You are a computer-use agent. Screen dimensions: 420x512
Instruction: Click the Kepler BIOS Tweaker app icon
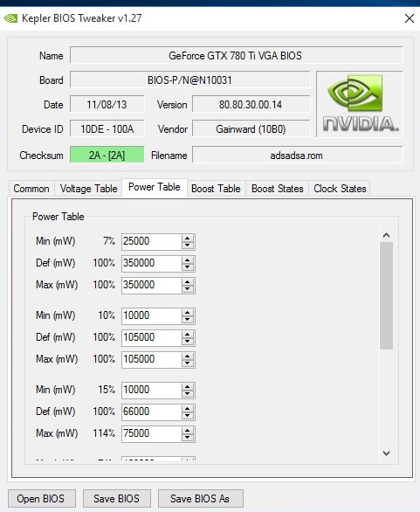click(x=10, y=18)
